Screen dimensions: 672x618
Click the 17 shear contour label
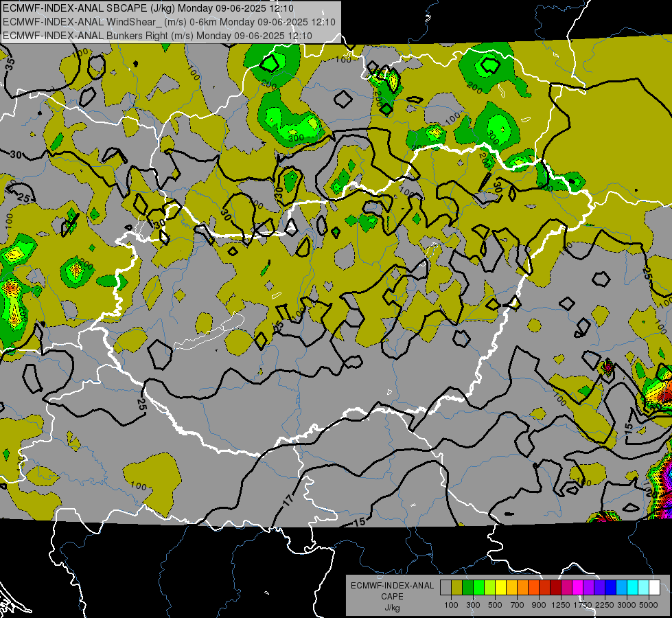point(288,500)
